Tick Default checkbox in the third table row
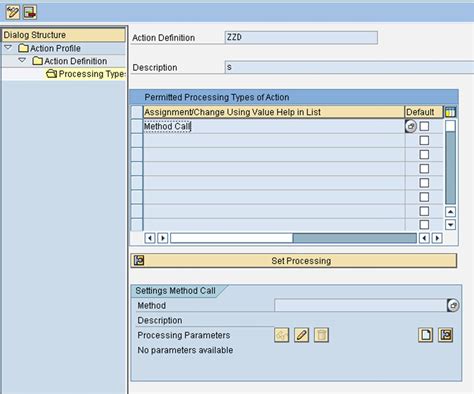Image resolution: width=474 pixels, height=394 pixels. pos(424,154)
